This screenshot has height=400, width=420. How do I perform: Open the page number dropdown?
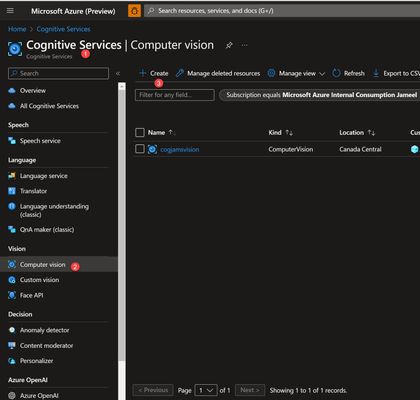(206, 390)
